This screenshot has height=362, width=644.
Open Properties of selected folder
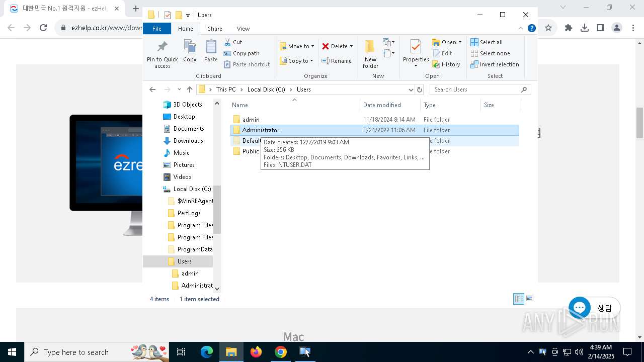pos(416,54)
